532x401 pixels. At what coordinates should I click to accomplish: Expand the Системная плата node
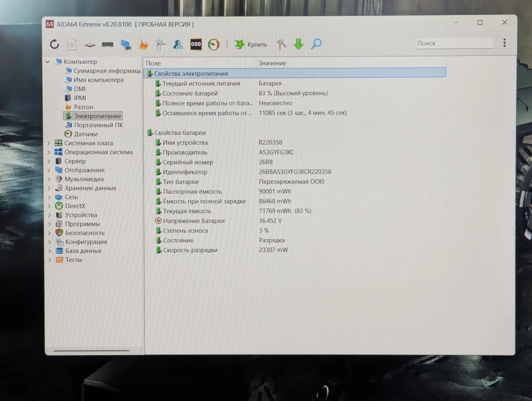pos(49,143)
